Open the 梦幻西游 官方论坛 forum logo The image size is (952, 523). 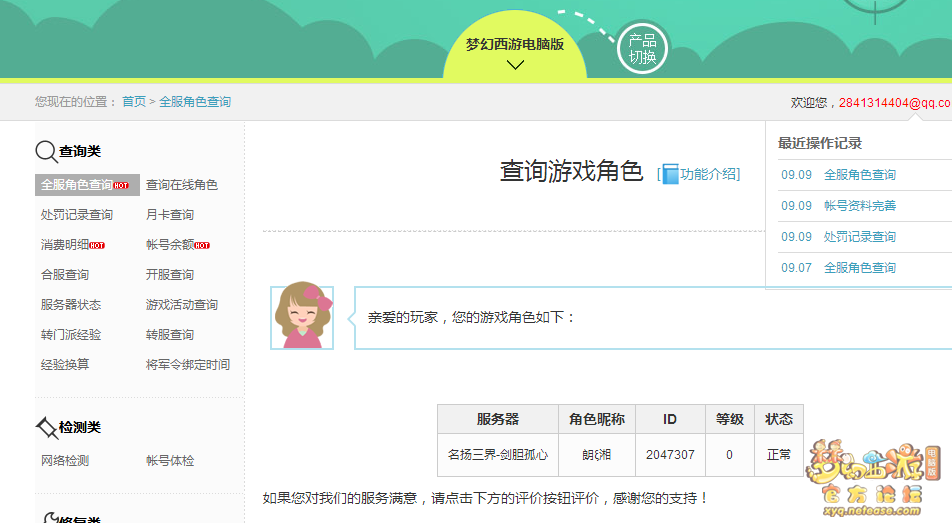(873, 478)
